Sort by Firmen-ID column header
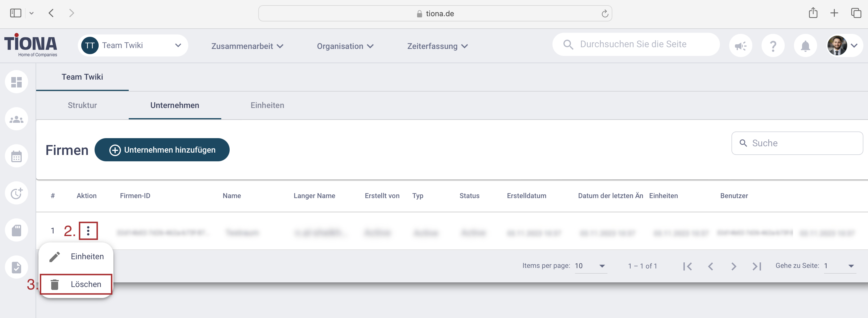Image resolution: width=868 pixels, height=318 pixels. tap(135, 196)
